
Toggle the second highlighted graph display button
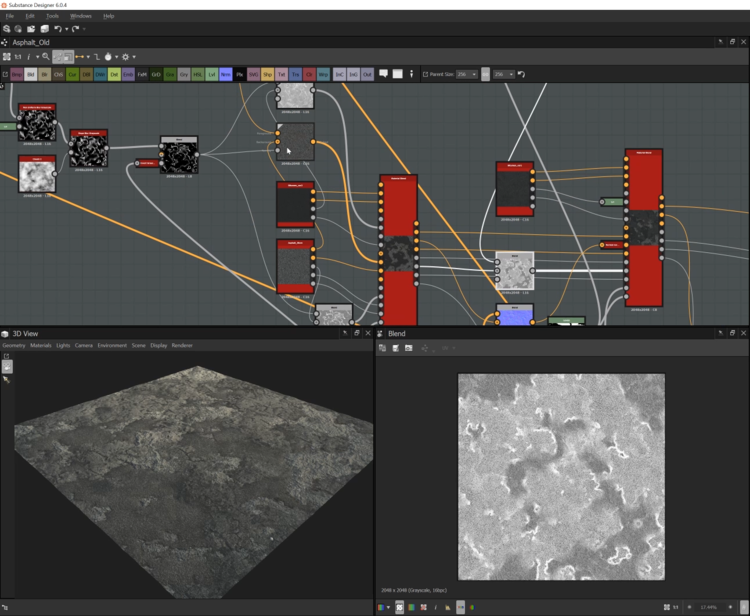click(68, 57)
